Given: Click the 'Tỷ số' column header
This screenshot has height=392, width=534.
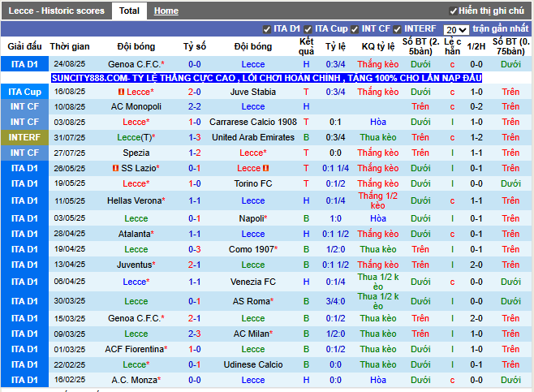Looking at the screenshot, I should (195, 46).
